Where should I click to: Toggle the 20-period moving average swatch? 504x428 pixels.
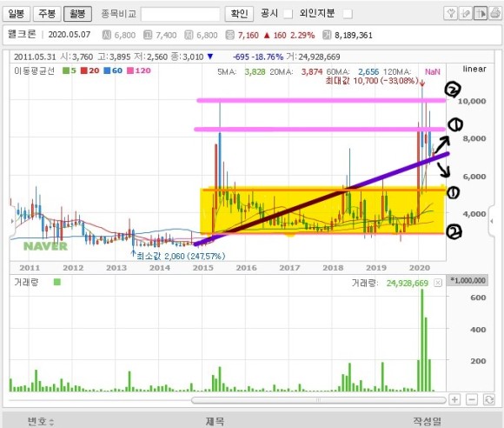84,70
